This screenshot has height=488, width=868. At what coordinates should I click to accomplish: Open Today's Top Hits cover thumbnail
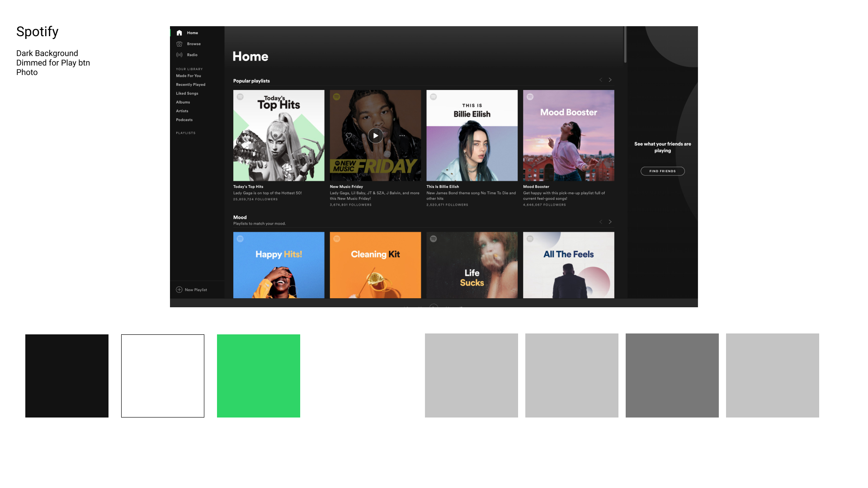tap(279, 136)
